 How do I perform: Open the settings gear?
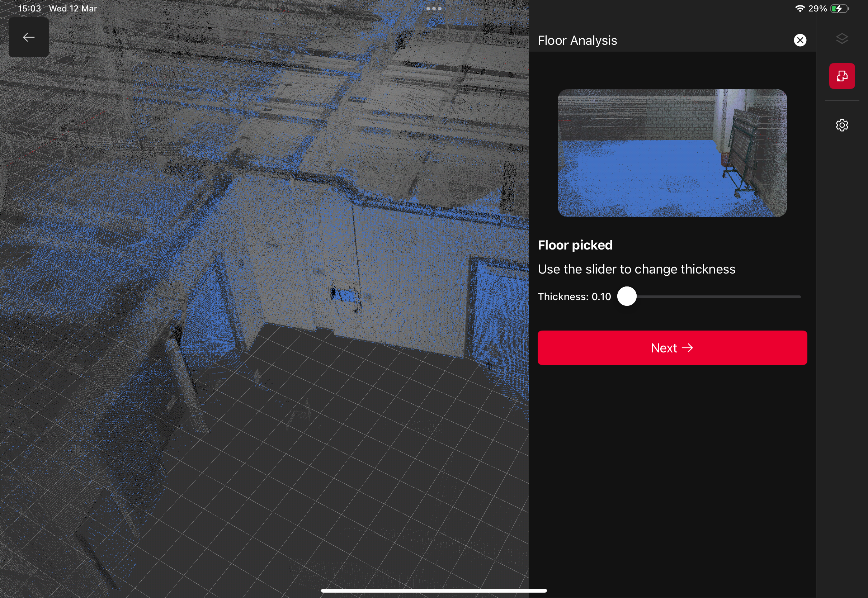pyautogui.click(x=842, y=125)
